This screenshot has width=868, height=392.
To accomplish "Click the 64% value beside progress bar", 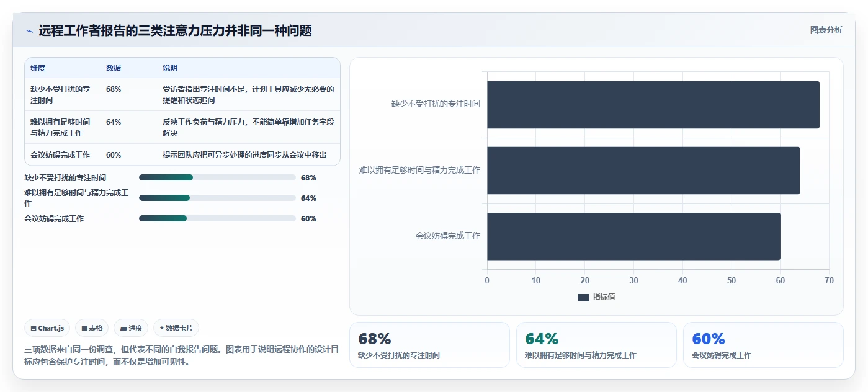I will [308, 198].
